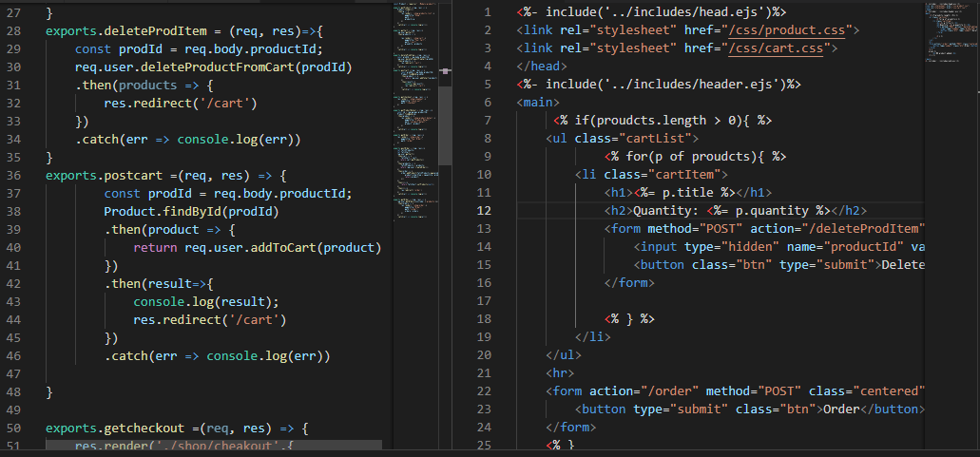Click the <hr> tag on line 21
980x457 pixels.
(560, 373)
